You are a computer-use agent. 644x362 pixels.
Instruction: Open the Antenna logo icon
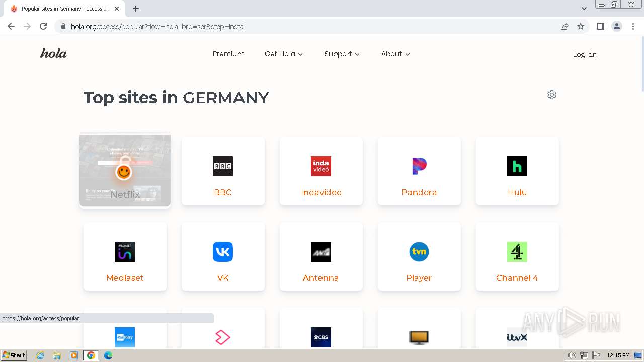(x=321, y=252)
